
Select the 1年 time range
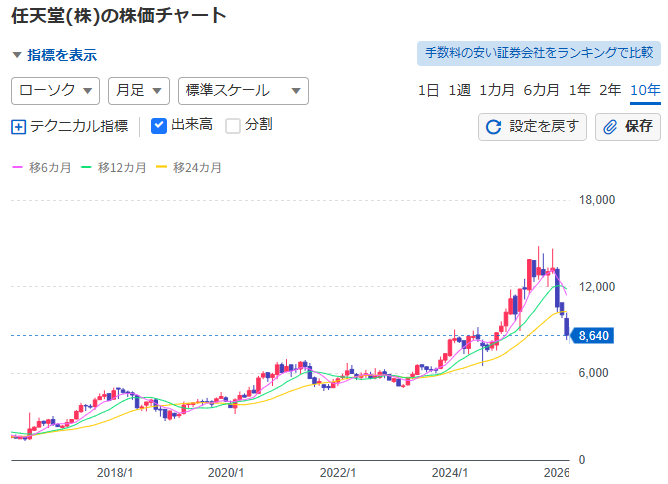579,90
